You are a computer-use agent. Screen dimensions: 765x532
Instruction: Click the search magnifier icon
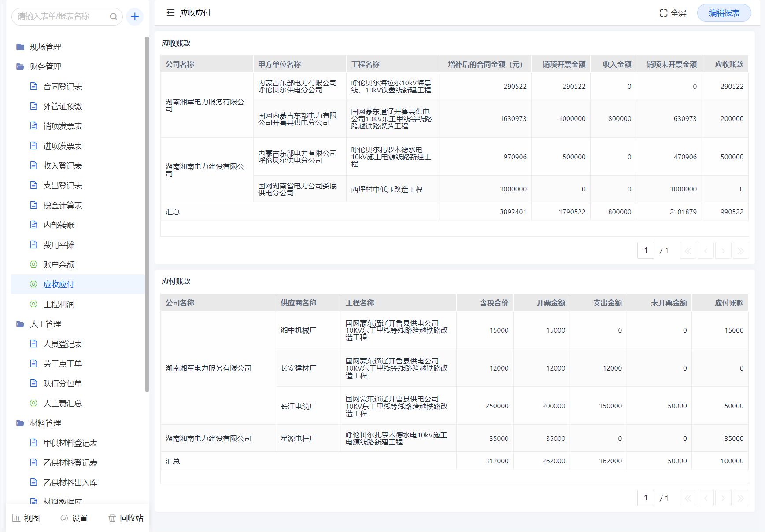113,17
